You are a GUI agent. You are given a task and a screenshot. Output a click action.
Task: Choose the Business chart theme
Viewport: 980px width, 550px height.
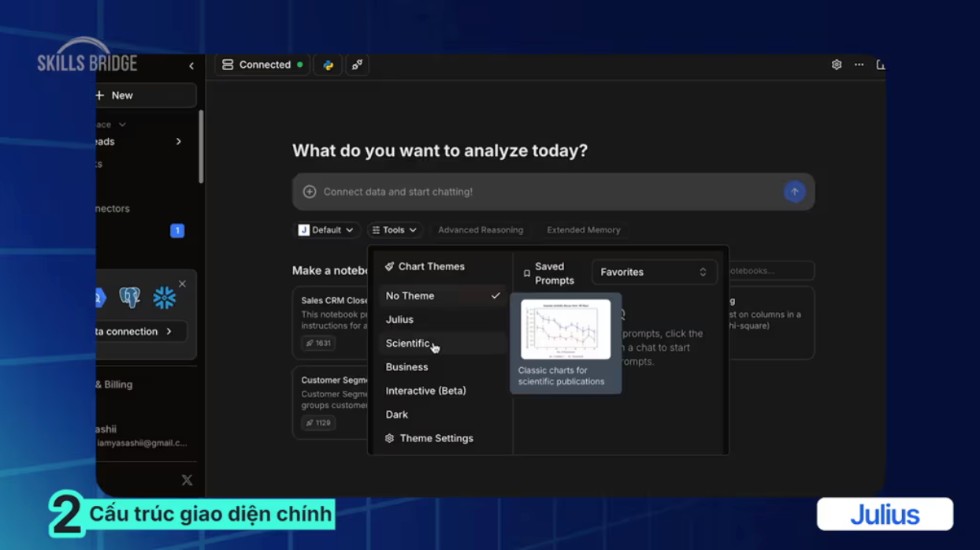click(407, 367)
